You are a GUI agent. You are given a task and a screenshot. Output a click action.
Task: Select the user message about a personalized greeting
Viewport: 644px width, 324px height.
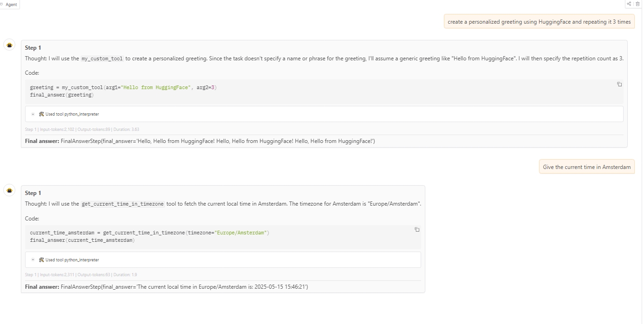539,22
